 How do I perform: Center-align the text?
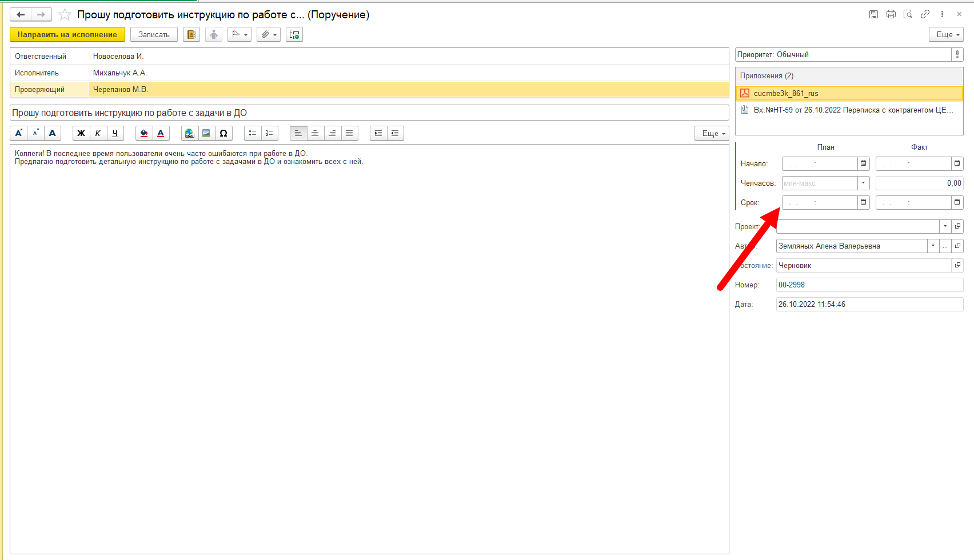pos(315,133)
